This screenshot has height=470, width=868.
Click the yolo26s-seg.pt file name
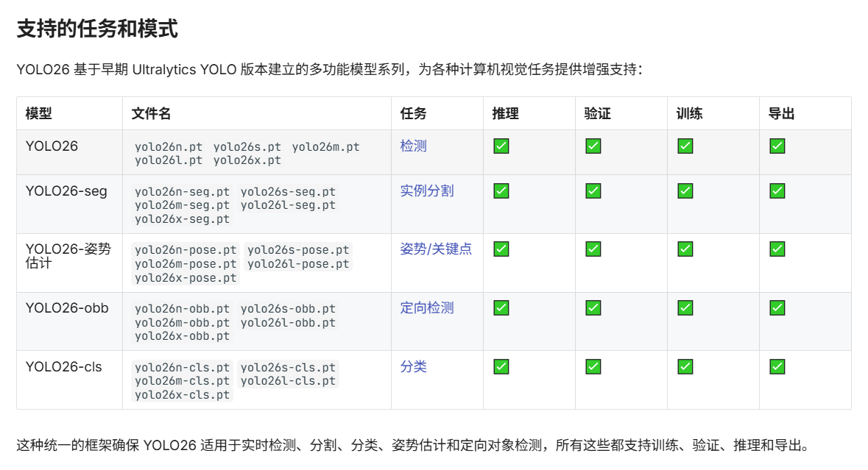pyautogui.click(x=288, y=192)
